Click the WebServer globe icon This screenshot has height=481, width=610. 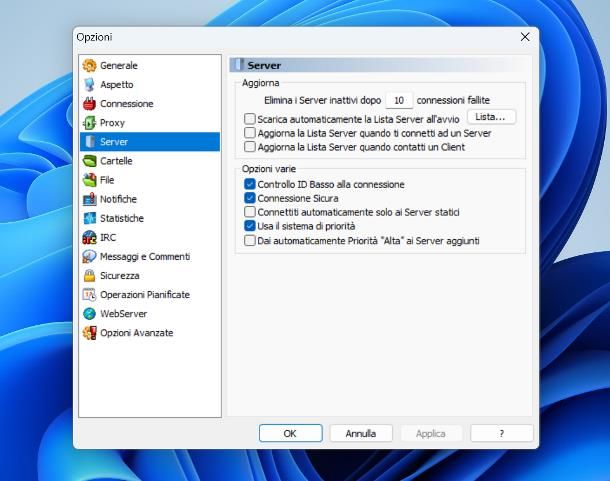(90, 313)
